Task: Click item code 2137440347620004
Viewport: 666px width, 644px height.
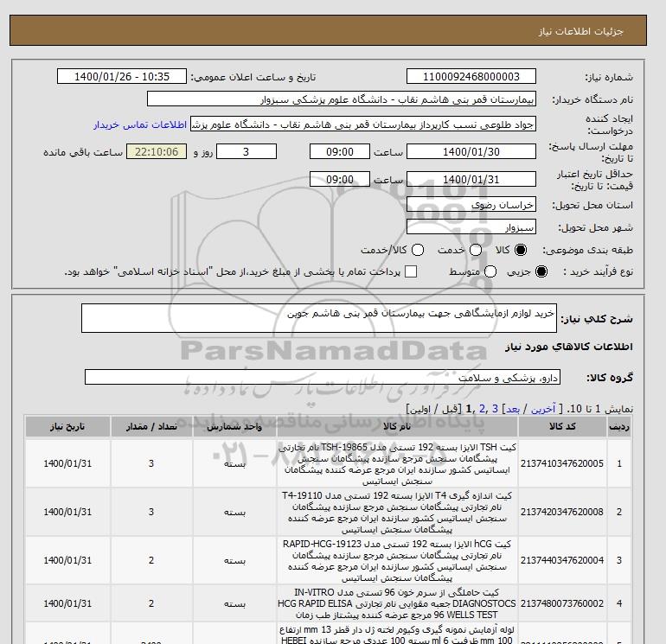Action: pyautogui.click(x=562, y=560)
